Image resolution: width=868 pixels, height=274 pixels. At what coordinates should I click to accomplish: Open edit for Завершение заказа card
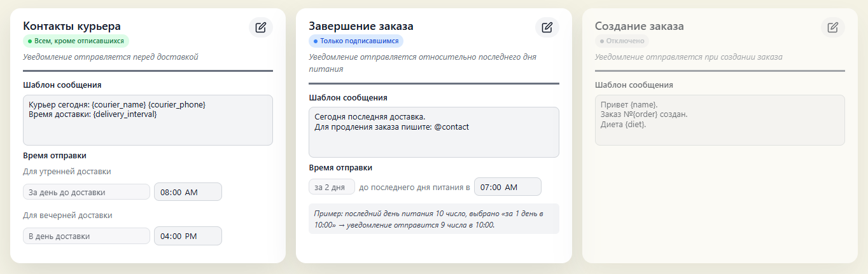tap(547, 27)
